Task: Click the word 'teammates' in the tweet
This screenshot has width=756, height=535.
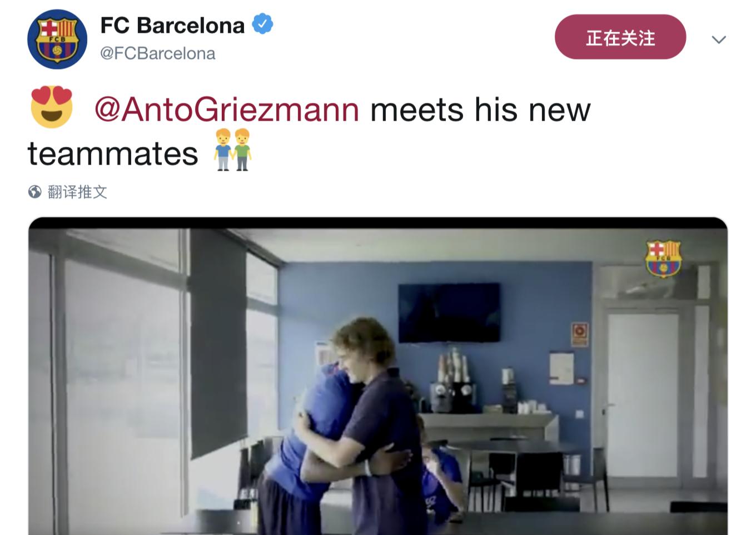Action: (x=113, y=153)
